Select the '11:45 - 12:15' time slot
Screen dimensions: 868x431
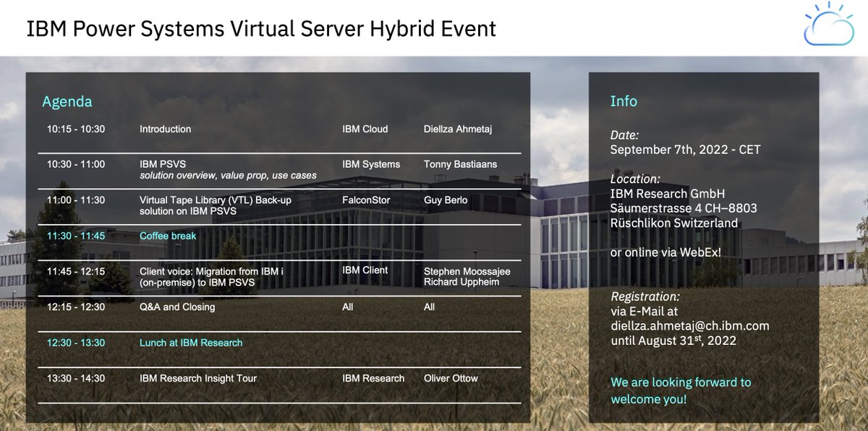(76, 271)
